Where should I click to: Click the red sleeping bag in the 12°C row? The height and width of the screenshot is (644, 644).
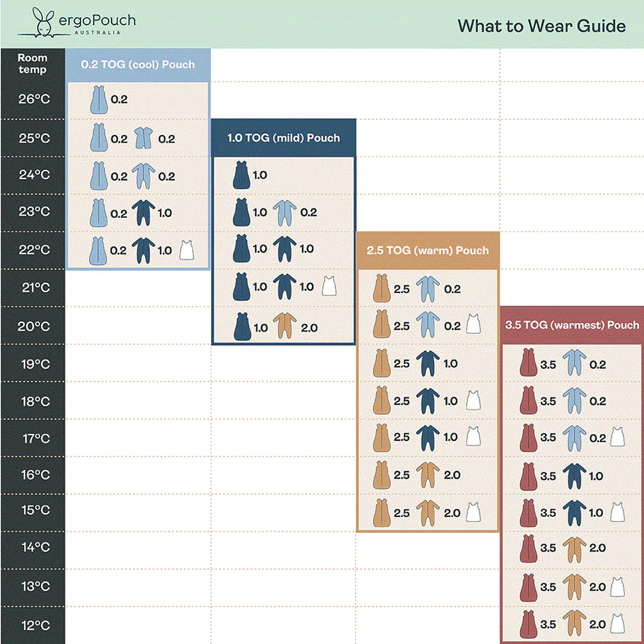528,625
